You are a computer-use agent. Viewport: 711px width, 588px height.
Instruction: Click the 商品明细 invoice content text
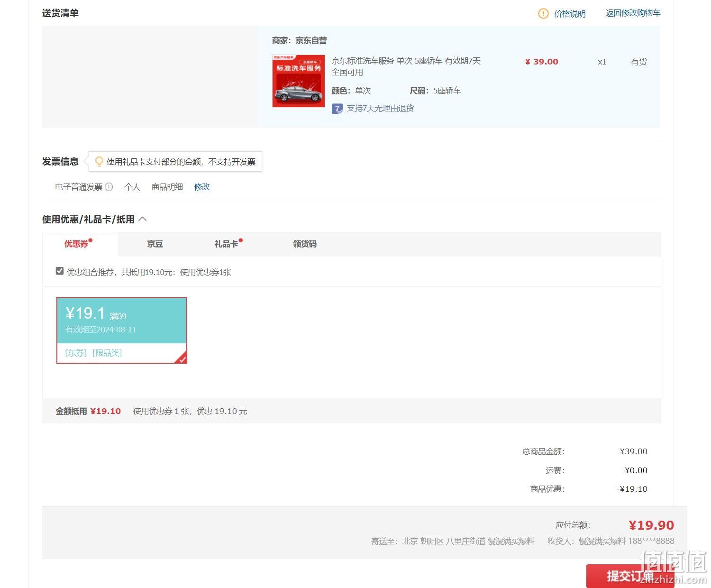167,187
